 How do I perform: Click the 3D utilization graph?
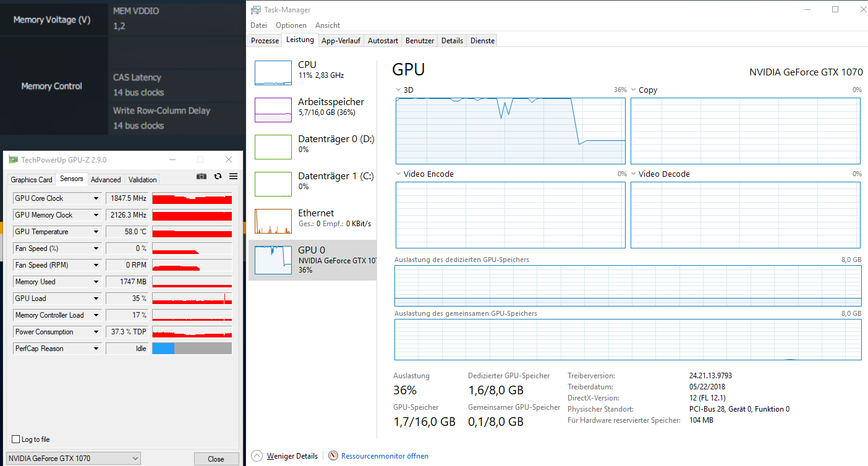tap(511, 130)
